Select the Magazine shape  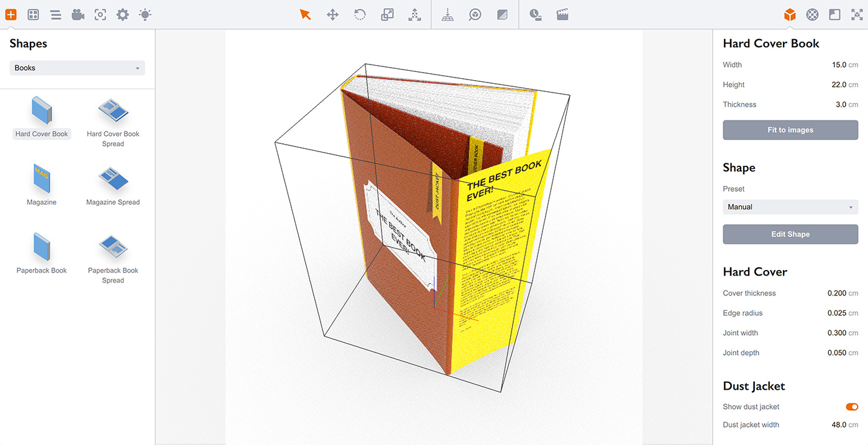tap(42, 184)
